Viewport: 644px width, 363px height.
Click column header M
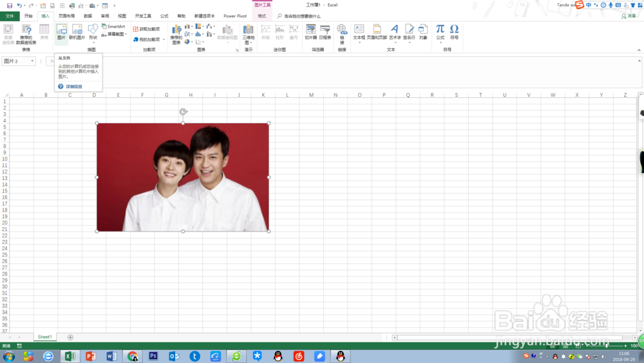pos(311,95)
